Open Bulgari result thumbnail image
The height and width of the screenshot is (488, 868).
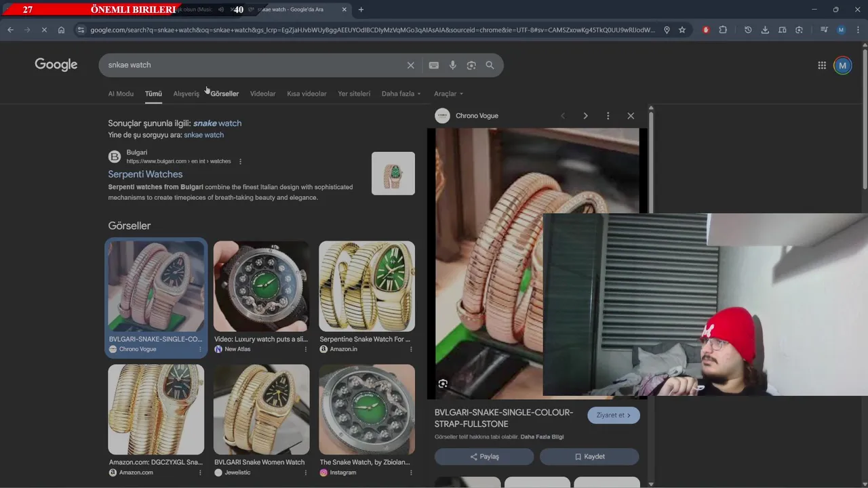tap(393, 174)
